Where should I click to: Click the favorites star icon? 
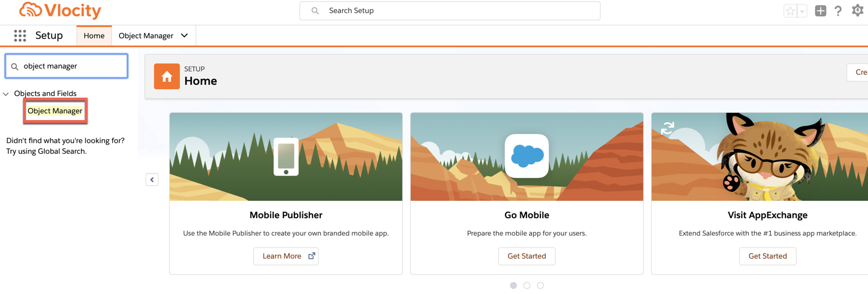(790, 11)
